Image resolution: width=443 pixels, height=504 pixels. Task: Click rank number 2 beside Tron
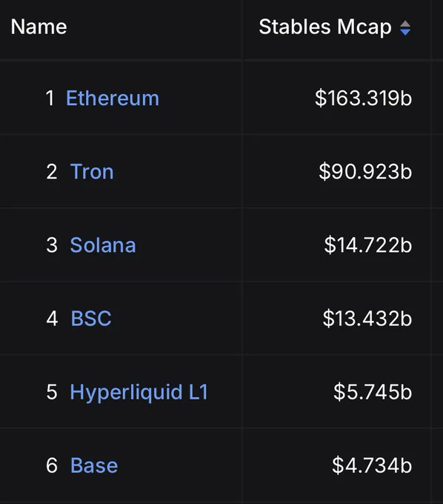[x=52, y=172]
